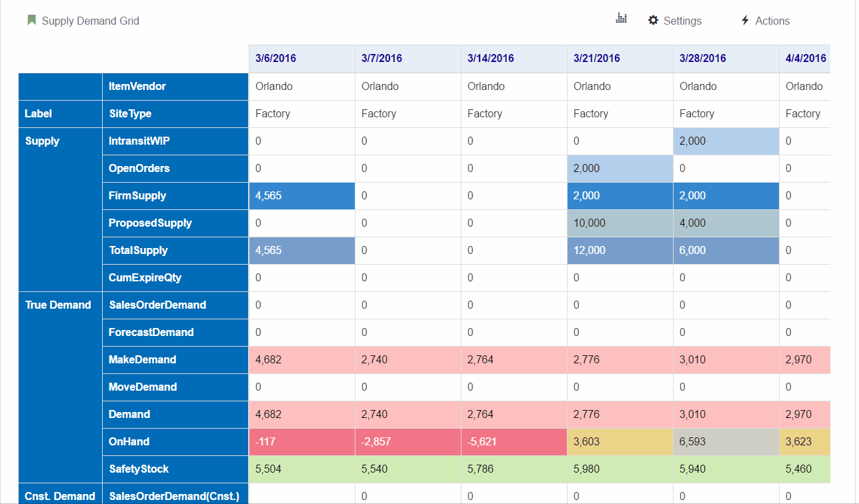Viewport: 859px width, 504px height.
Task: Click the 3/14/2016 date column header
Action: (490, 59)
